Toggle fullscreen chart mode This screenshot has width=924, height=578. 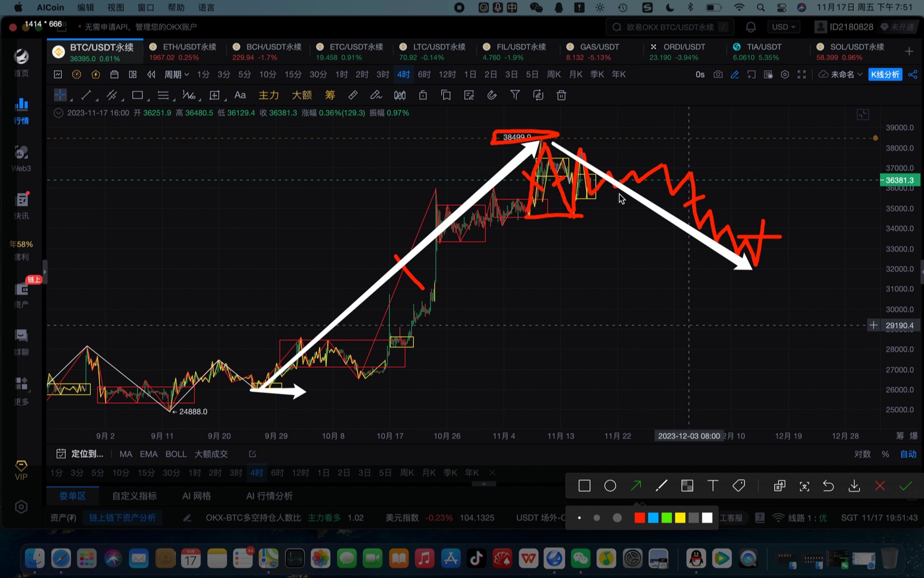coord(801,74)
